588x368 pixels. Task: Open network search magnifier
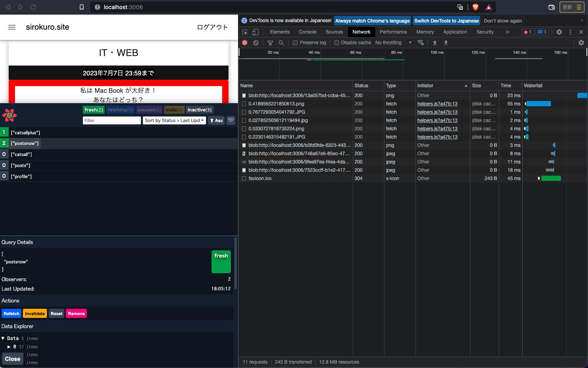click(281, 43)
